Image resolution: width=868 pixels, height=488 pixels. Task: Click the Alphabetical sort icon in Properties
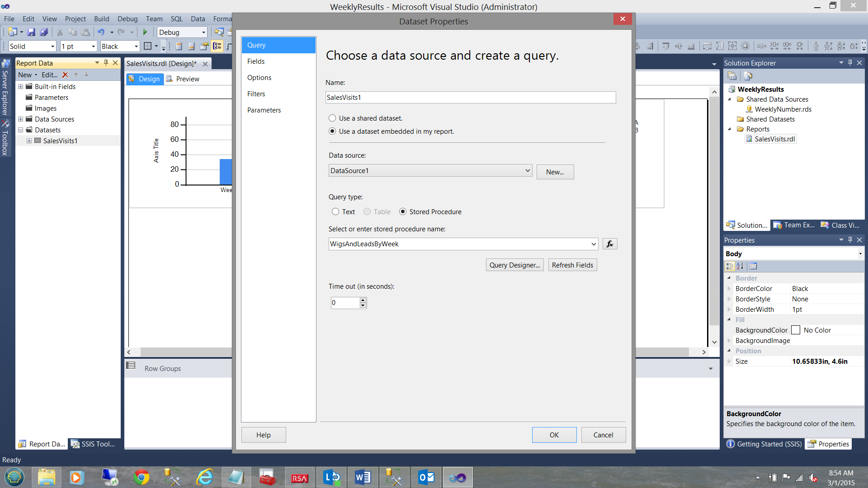point(740,266)
